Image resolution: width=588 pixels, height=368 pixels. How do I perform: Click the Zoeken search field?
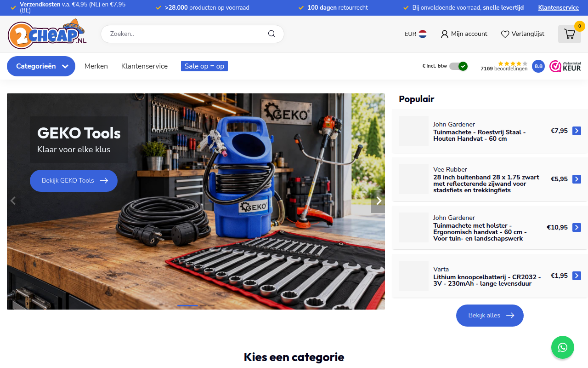click(x=192, y=34)
